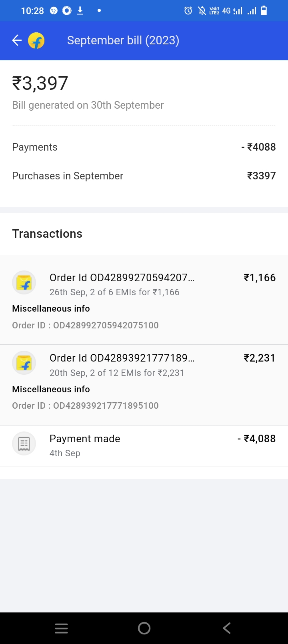Tap the alarm clock status icon
Screen dimensions: 288x644
pos(188,11)
